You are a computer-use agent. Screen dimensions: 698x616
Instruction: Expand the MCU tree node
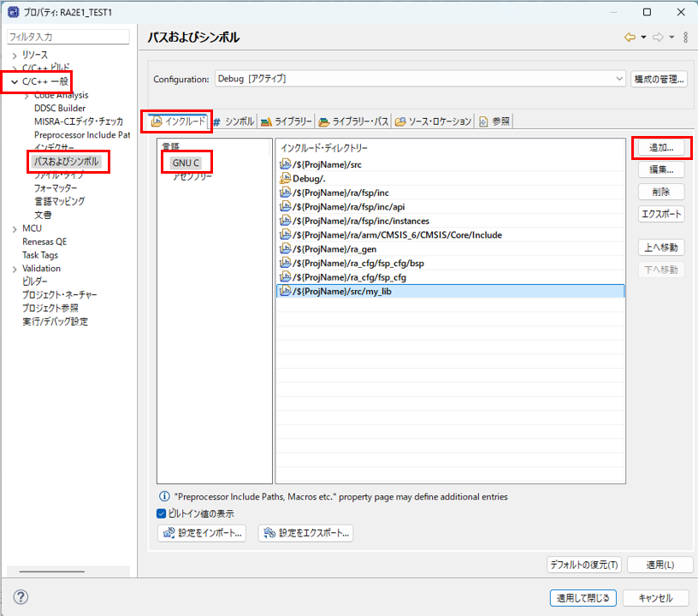15,228
